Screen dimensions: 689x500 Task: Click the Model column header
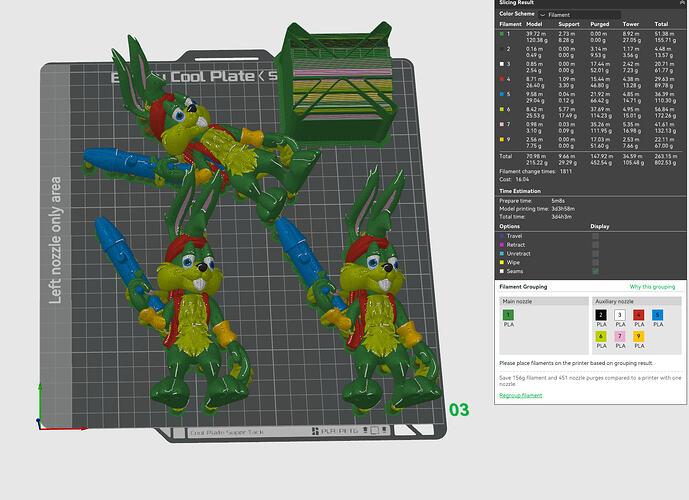[x=534, y=24]
